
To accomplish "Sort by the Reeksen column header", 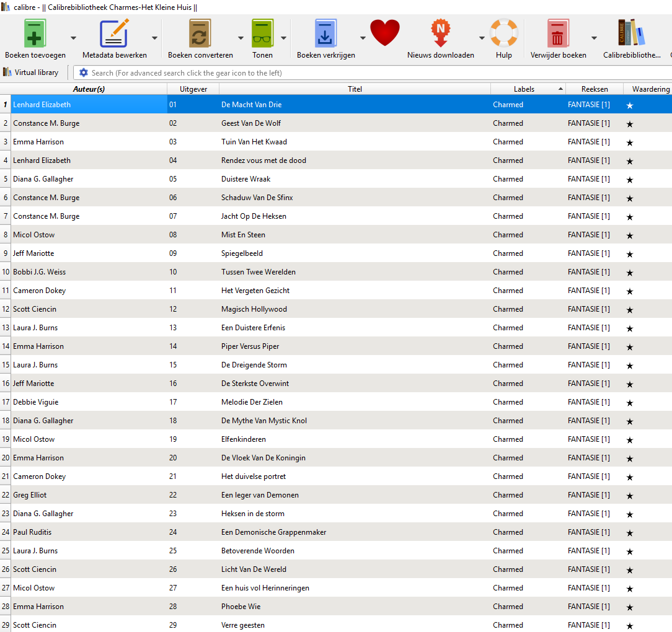I will pos(595,89).
